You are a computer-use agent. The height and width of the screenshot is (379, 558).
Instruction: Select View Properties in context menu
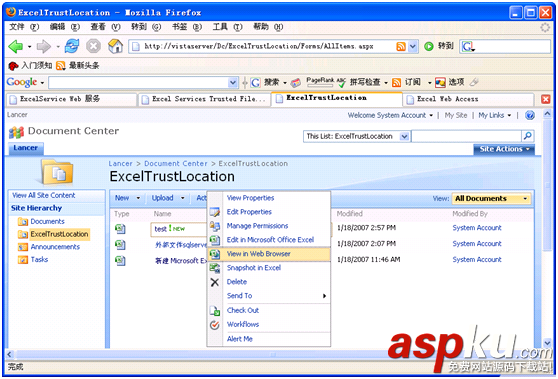269,198
